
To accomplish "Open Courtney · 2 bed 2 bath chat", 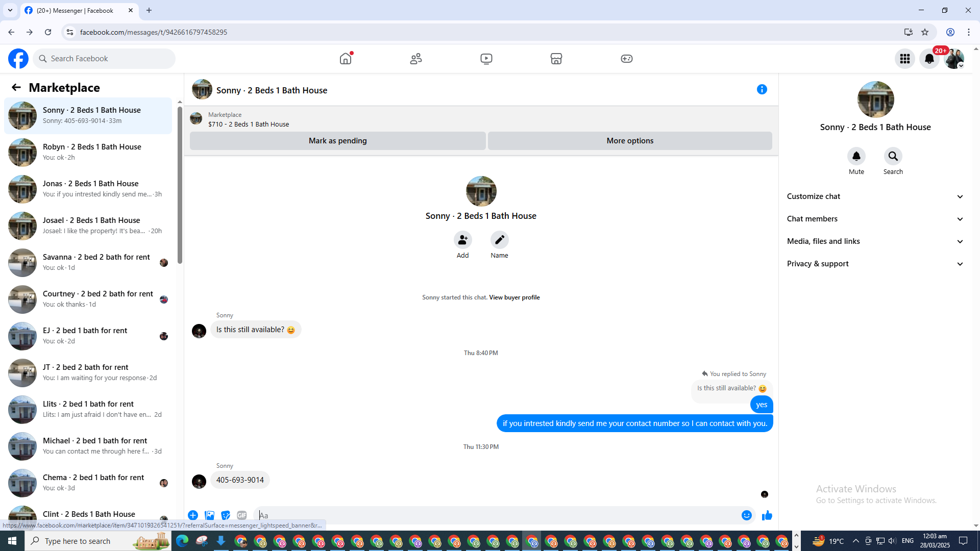I will (x=88, y=299).
